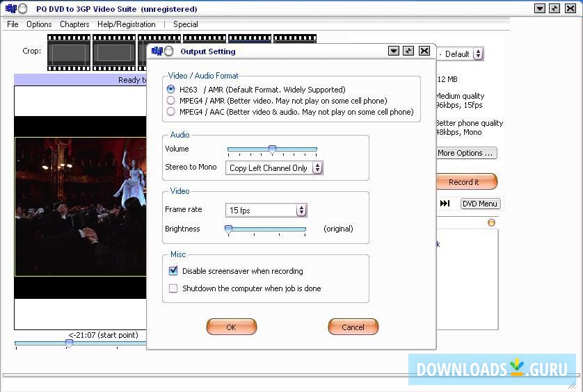Select the first crop filmstrip thumbnail
583x392 pixels.
tap(69, 53)
